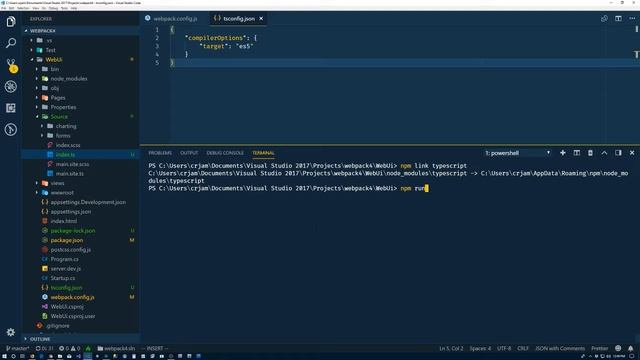640x360 pixels.
Task: Change indentation via Spaces: 4
Action: (480, 348)
